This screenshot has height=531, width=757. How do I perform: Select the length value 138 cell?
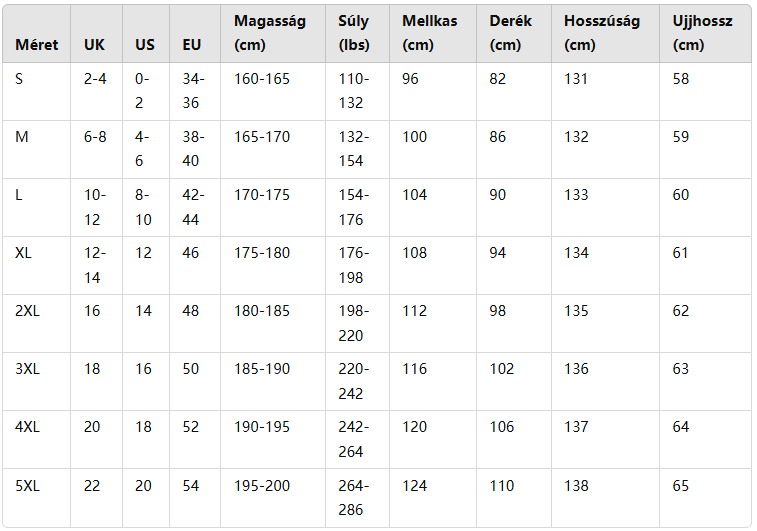point(576,486)
